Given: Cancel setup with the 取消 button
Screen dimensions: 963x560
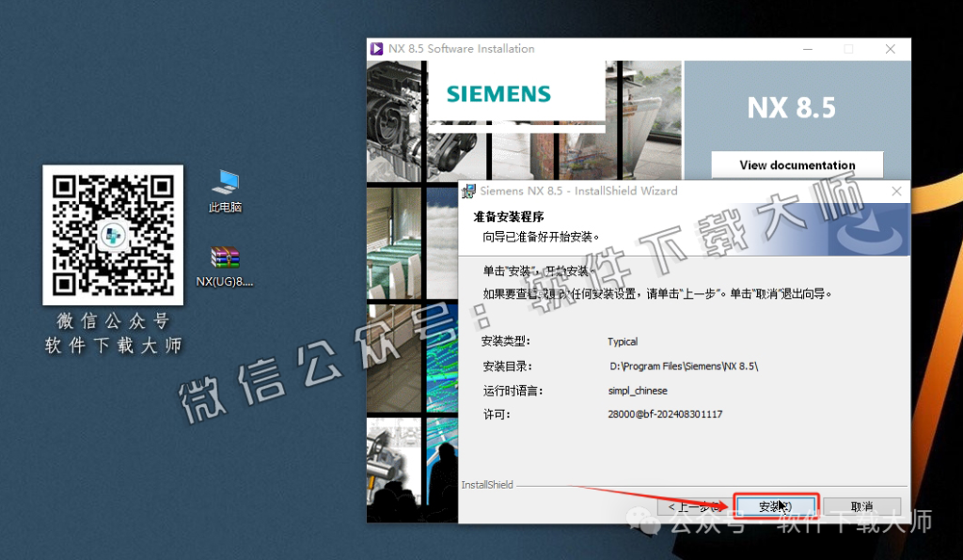Looking at the screenshot, I should (861, 506).
